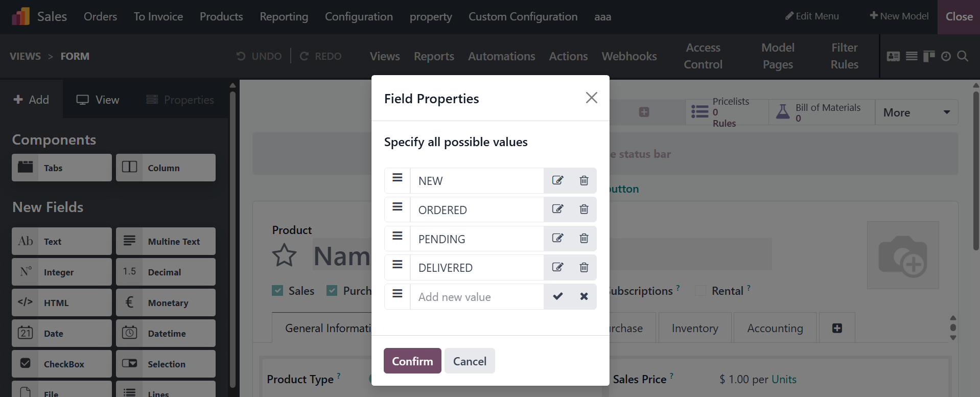Click Cancel in the dialog
The height and width of the screenshot is (397, 980).
pos(469,361)
